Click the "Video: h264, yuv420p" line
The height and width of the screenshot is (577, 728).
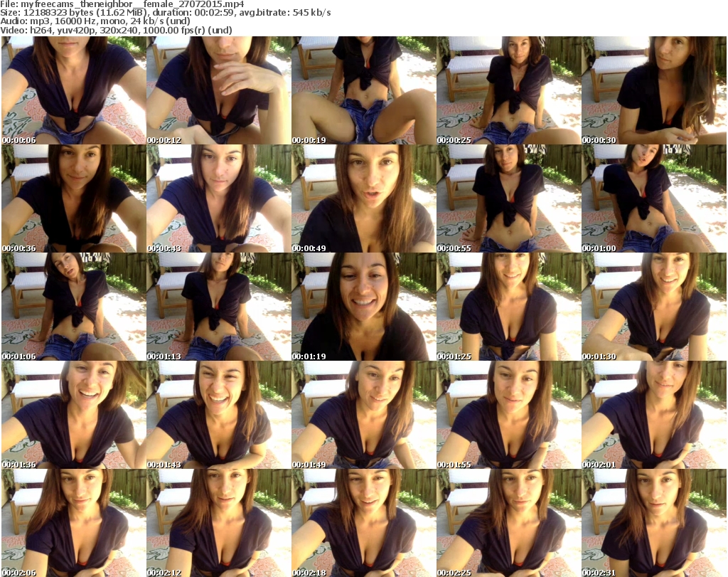click(x=116, y=30)
